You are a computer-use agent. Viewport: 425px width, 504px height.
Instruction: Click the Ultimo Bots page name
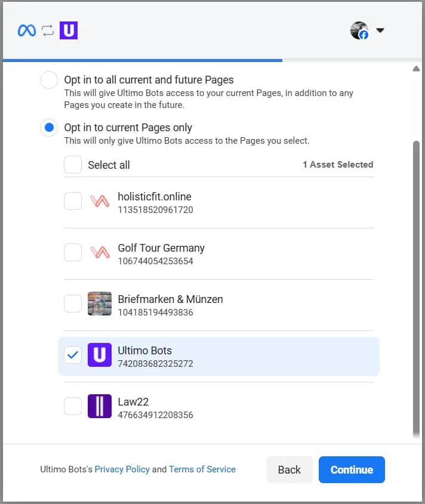[145, 350]
